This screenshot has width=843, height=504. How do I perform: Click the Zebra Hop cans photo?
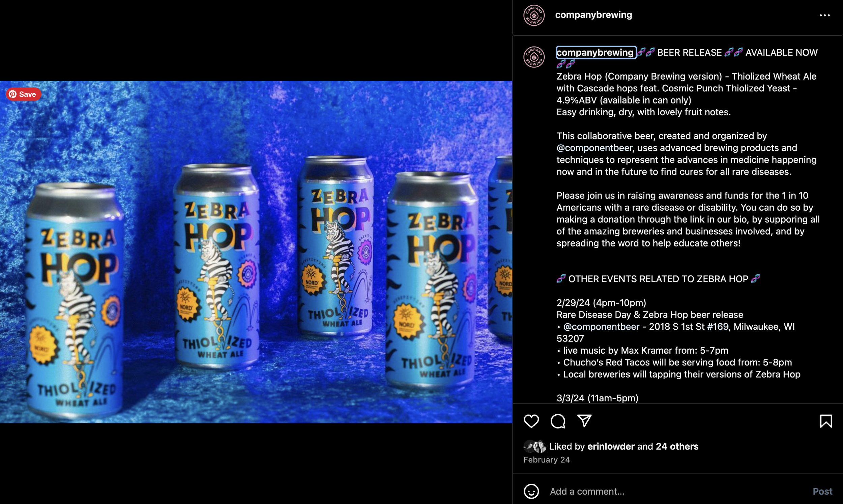256,251
